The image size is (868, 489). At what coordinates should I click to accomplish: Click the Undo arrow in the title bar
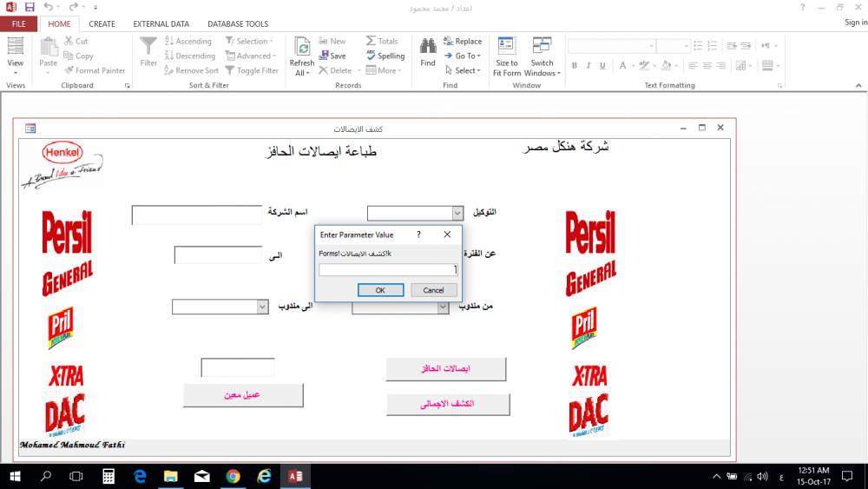point(48,7)
